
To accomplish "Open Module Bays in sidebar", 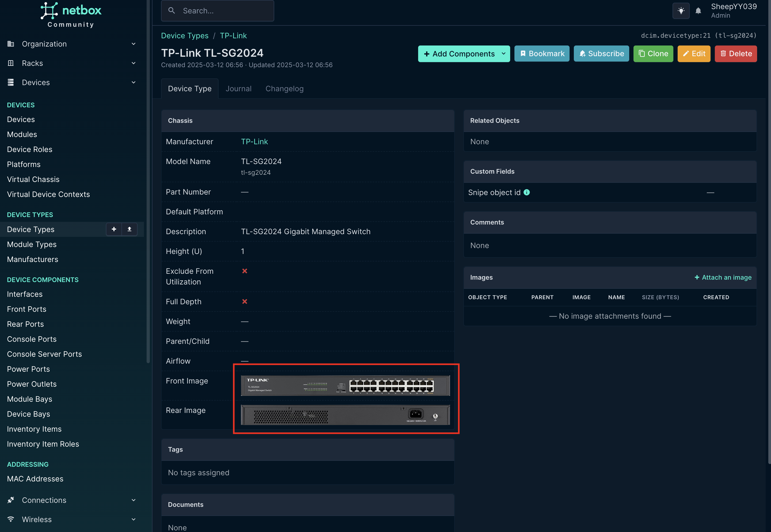I will pyautogui.click(x=30, y=399).
